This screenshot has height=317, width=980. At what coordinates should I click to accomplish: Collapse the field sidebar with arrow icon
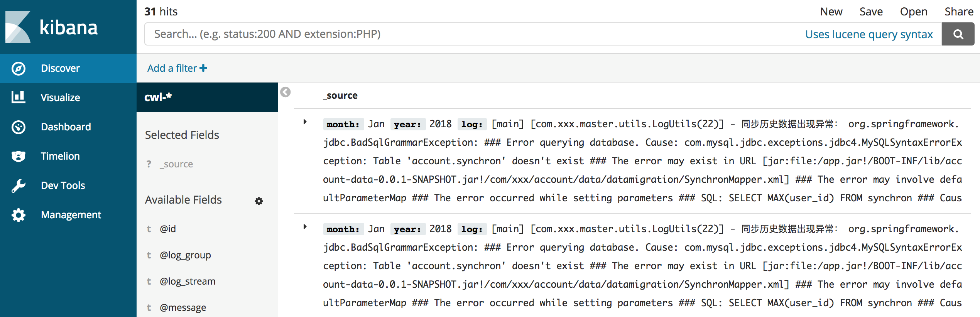point(286,92)
